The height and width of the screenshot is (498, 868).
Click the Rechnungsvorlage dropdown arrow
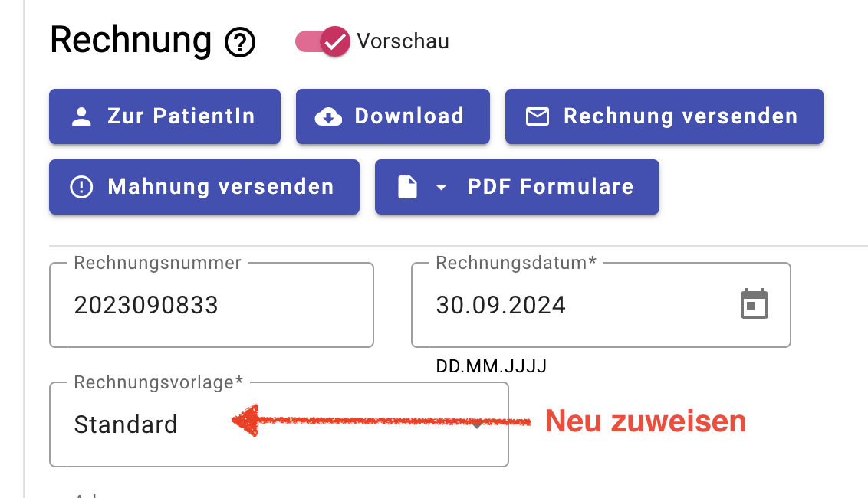[x=477, y=425]
